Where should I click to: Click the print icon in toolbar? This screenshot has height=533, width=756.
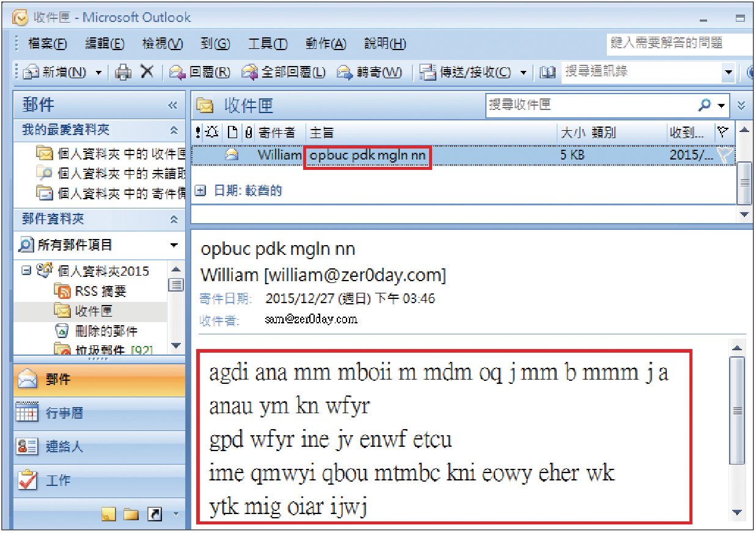point(123,72)
